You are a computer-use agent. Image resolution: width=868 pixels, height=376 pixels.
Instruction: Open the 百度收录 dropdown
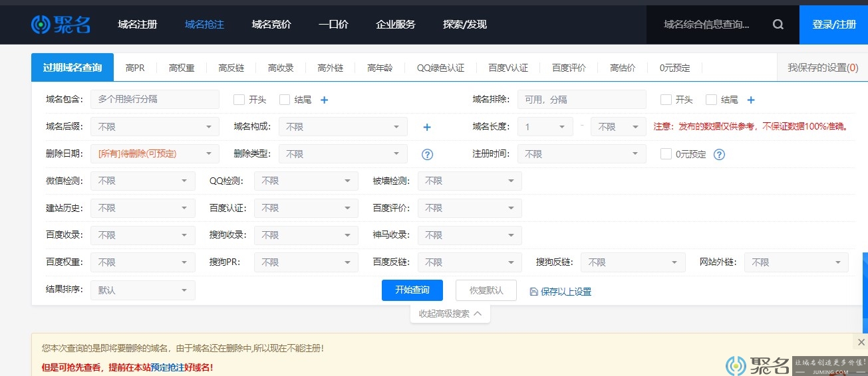tap(143, 235)
